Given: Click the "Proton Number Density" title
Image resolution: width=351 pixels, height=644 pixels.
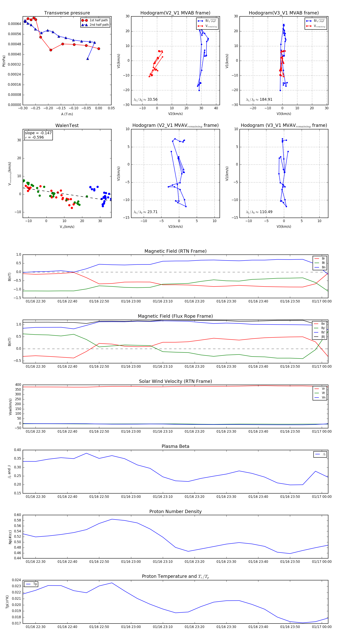Looking at the screenshot, I should pos(175,511).
